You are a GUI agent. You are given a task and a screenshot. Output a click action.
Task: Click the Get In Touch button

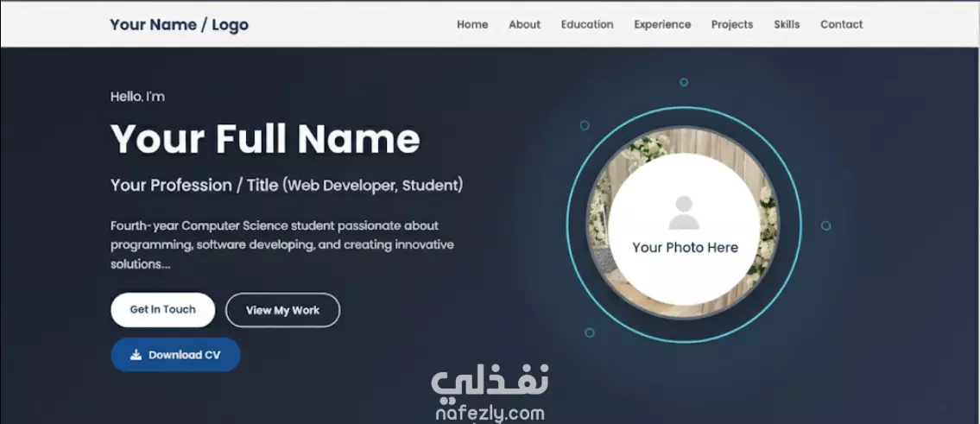[163, 309]
